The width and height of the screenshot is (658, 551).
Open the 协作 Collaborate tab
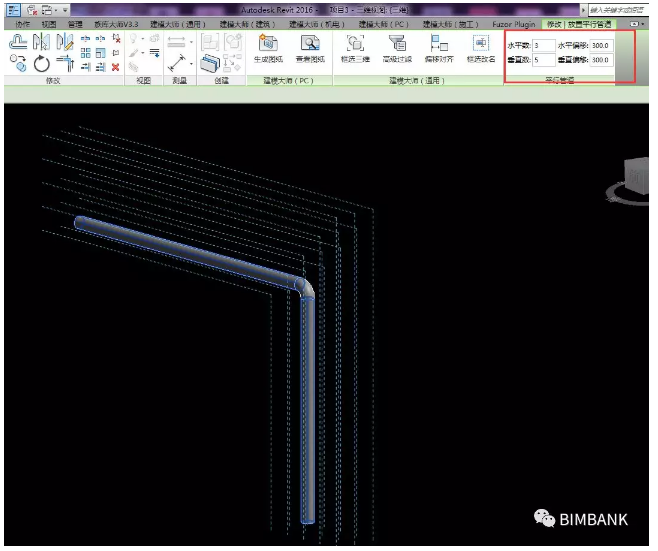pos(22,24)
